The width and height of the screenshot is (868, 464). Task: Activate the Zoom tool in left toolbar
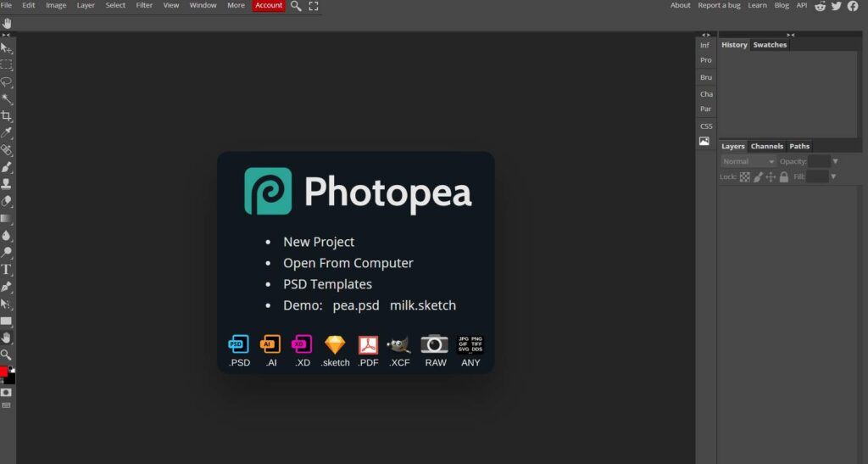(x=6, y=355)
